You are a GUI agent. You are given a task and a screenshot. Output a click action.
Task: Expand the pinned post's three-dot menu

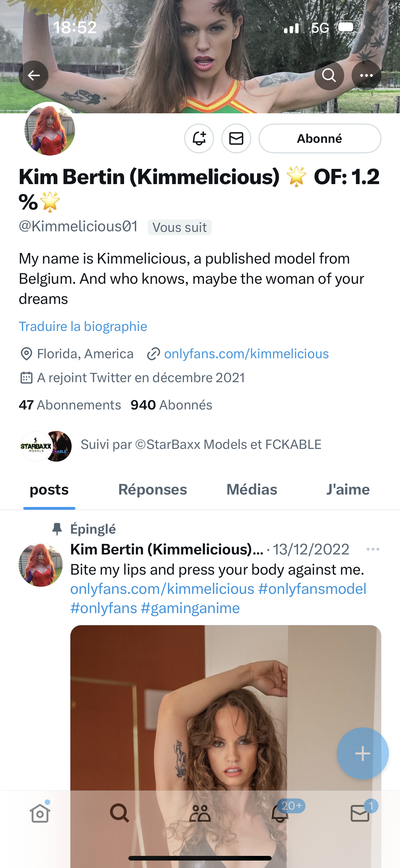[x=373, y=549]
